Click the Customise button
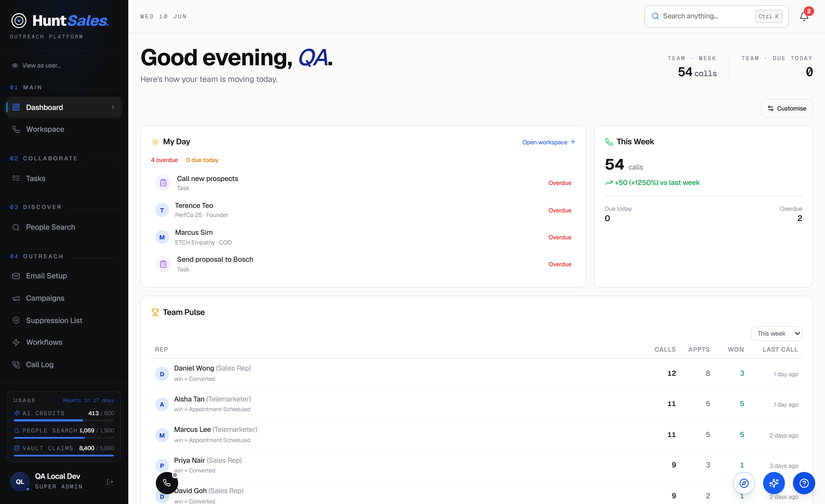The width and height of the screenshot is (825, 504). (x=787, y=108)
